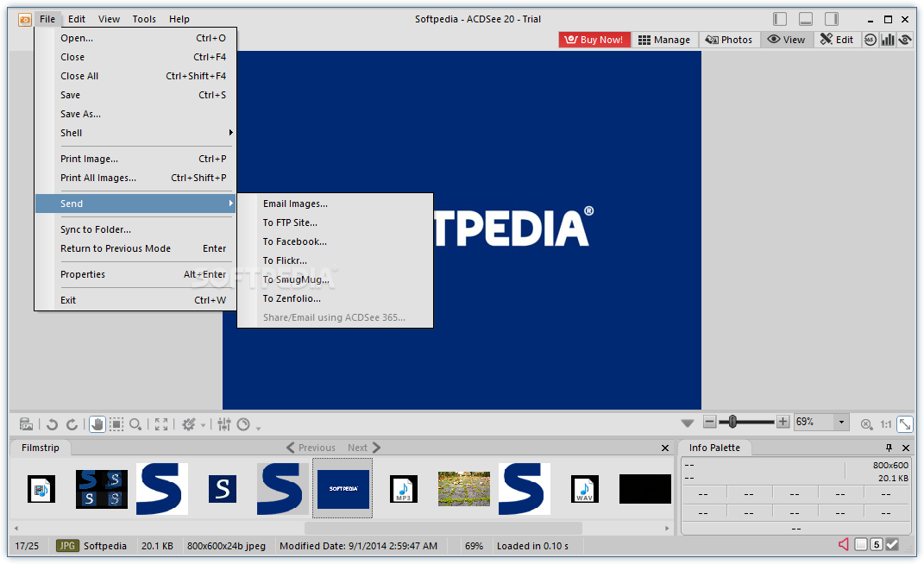Expand the Shell submenu
924x564 pixels.
tap(135, 133)
